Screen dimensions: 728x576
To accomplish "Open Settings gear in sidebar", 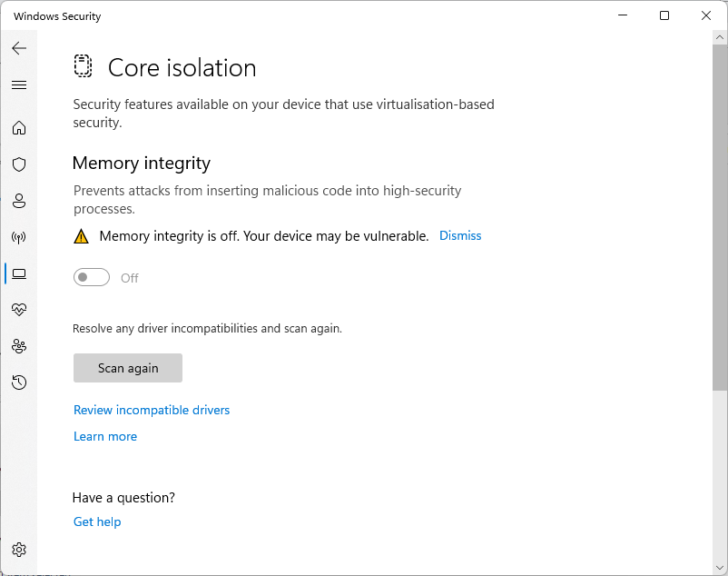I will coord(19,549).
